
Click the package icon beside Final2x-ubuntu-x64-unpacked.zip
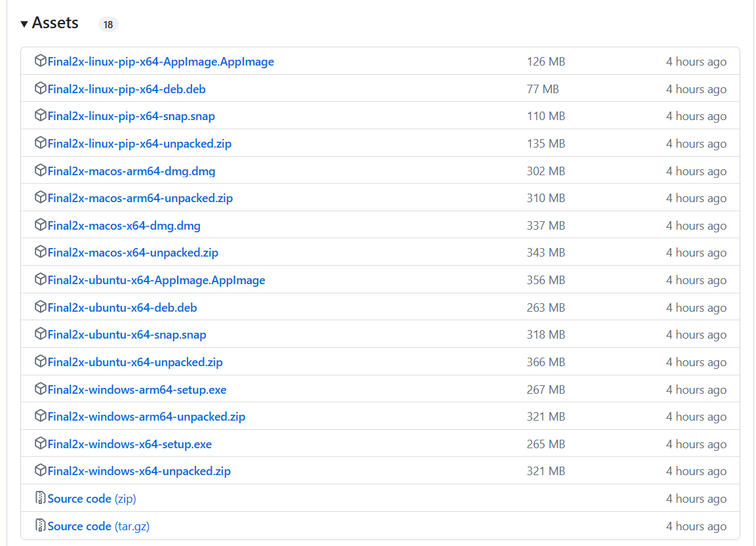click(41, 362)
